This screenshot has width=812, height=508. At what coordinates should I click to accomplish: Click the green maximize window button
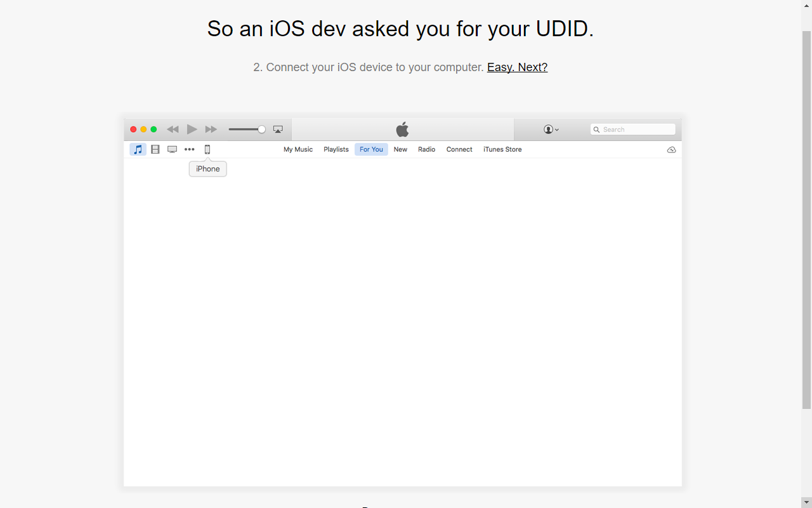154,130
